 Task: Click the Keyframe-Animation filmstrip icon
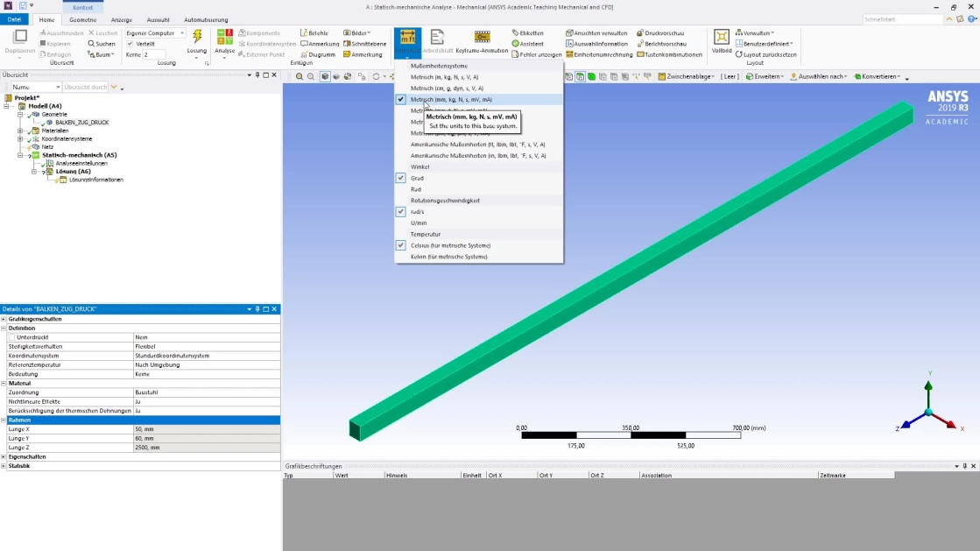coord(482,38)
